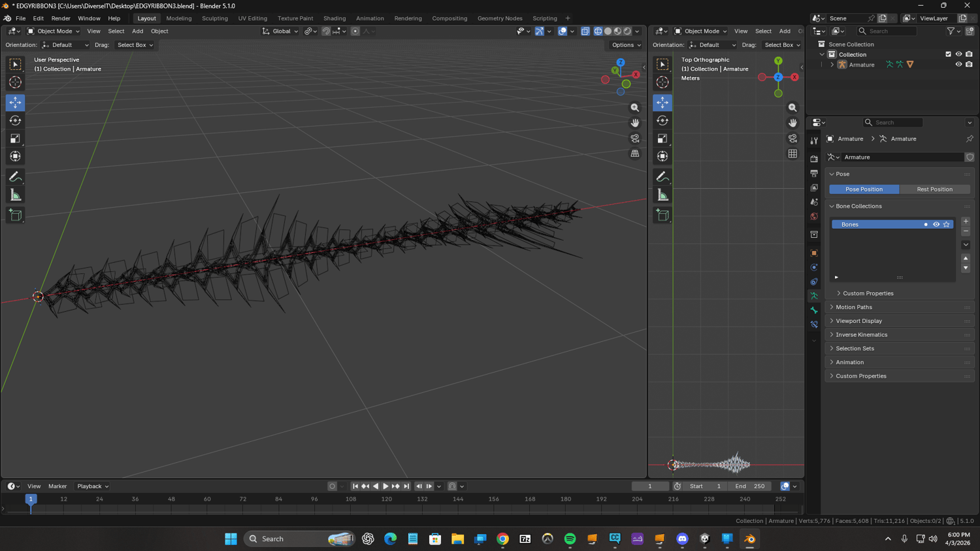Activate the Annotate tool in left viewport

click(15, 177)
